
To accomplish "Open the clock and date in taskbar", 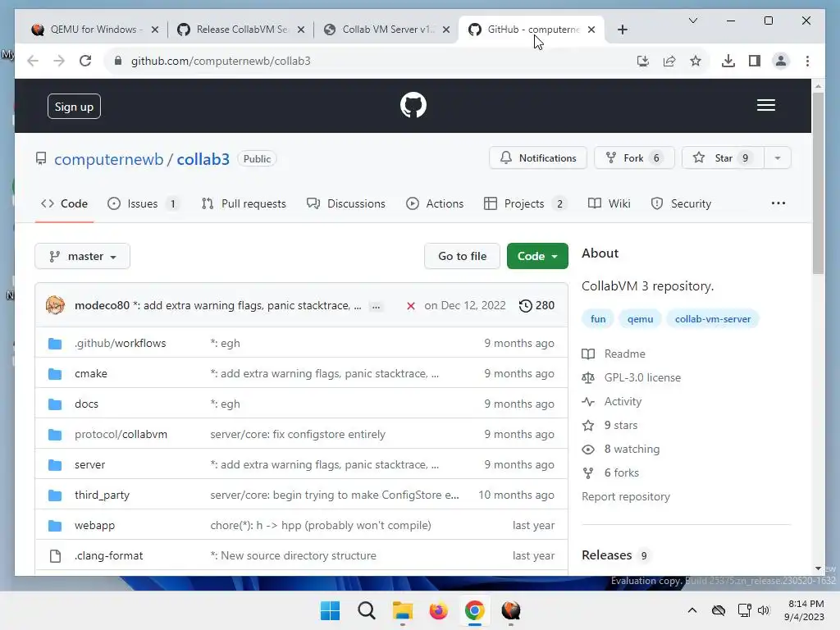I will (805, 610).
